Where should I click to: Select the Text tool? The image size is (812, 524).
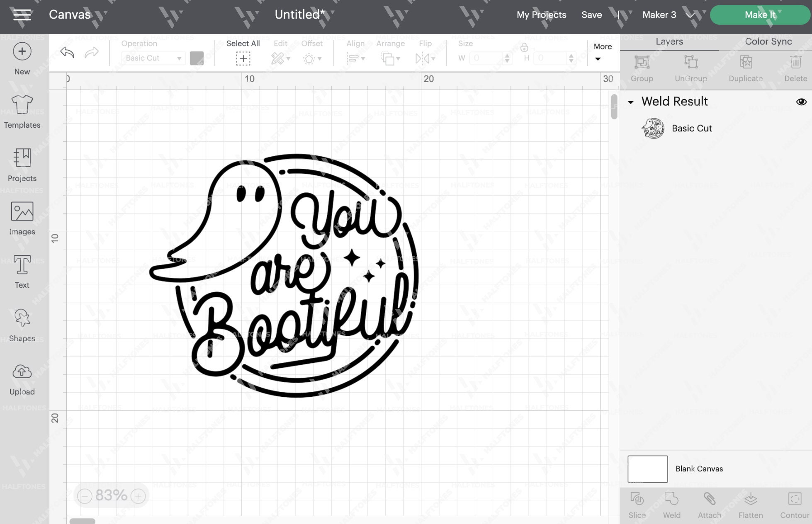click(x=22, y=272)
